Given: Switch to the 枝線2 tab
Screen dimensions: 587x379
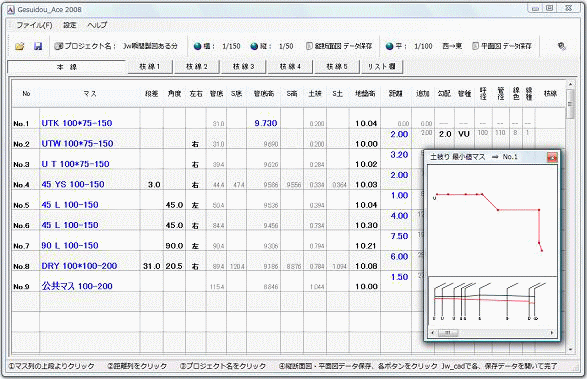Looking at the screenshot, I should click(197, 67).
